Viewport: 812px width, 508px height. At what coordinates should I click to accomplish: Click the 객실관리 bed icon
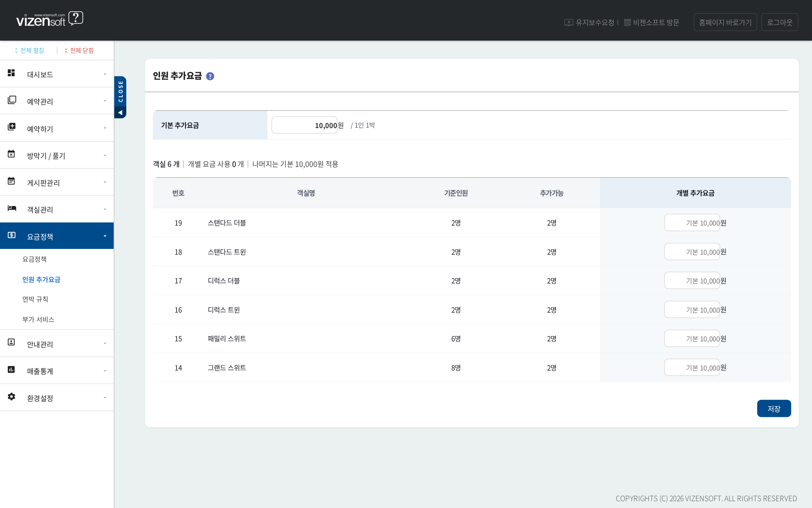tap(12, 208)
